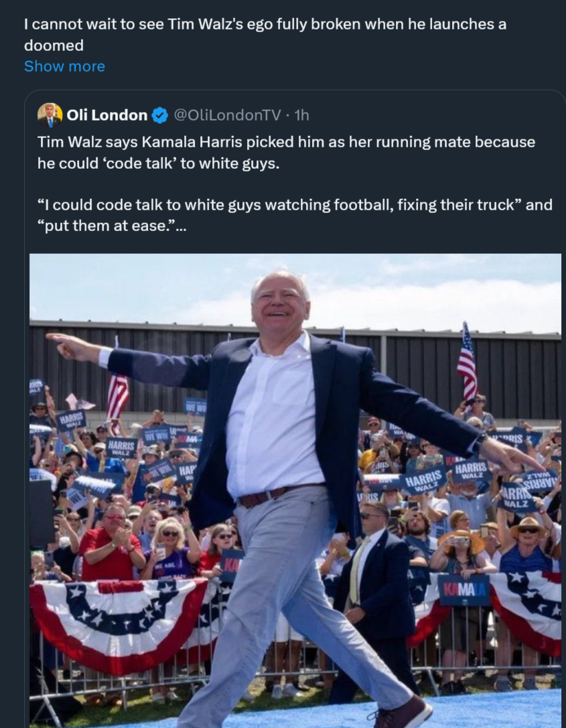Click the 'code talk to white guys' quote paragraph
The height and width of the screenshot is (728, 566).
coord(295,215)
